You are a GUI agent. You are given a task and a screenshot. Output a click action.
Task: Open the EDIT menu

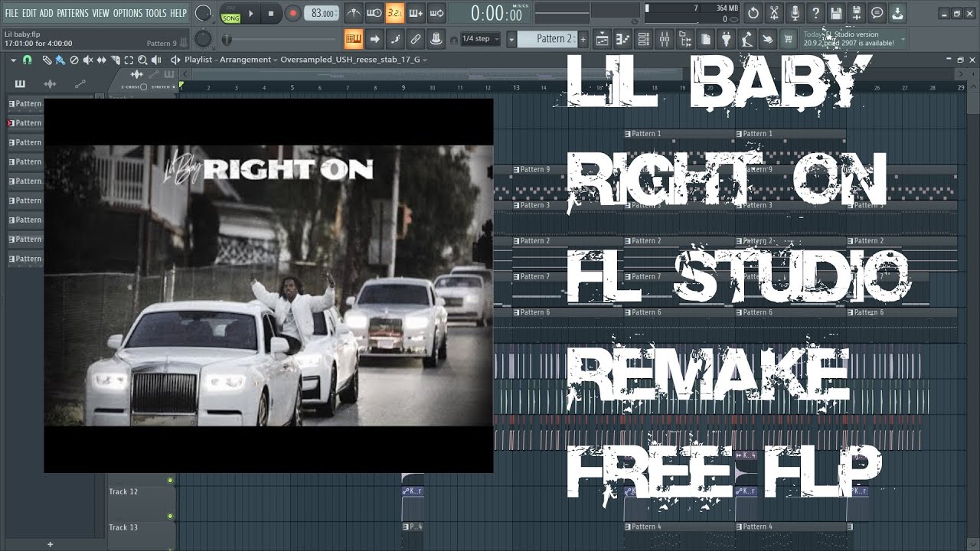tap(29, 13)
